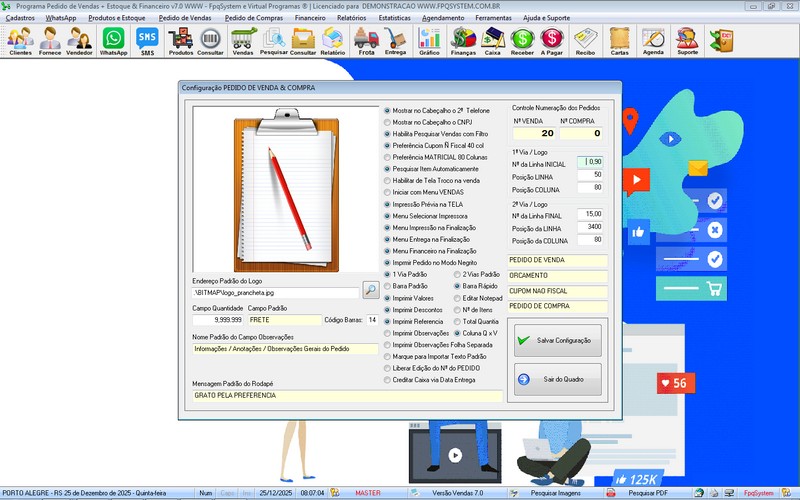Open the Pesquisar toolbar icon
The height and width of the screenshot is (500, 800).
pos(274,41)
